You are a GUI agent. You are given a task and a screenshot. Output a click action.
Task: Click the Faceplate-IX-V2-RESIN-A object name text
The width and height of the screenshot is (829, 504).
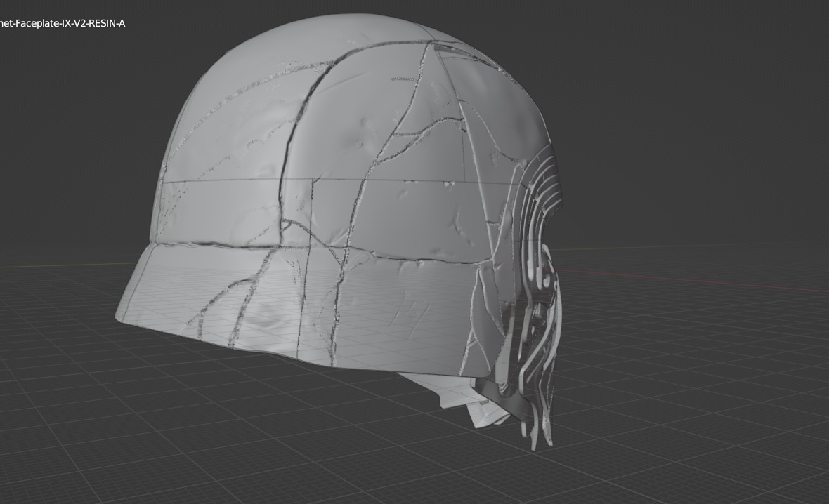[63, 23]
